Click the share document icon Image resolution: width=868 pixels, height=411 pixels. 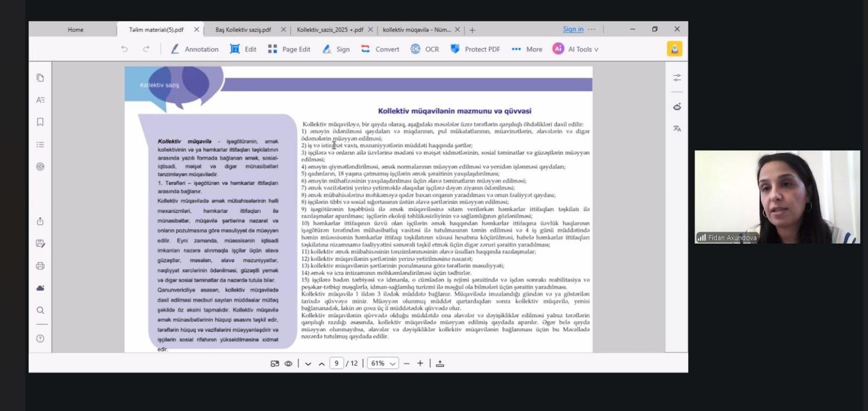tap(40, 222)
